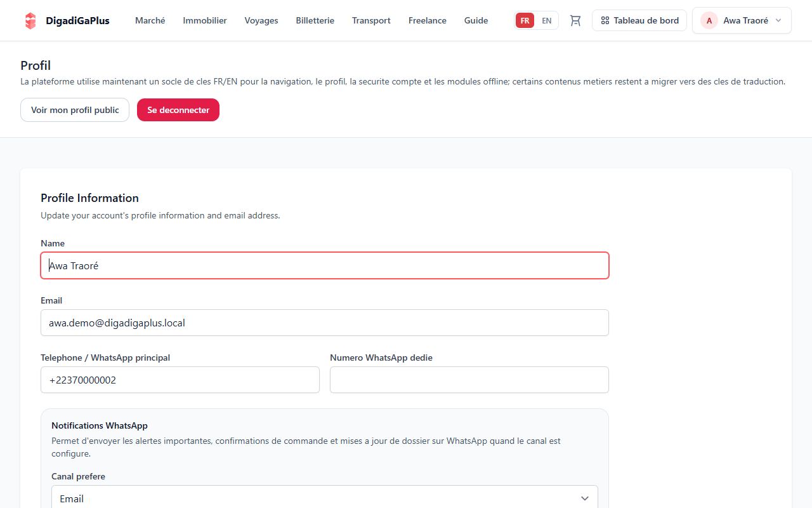Click the Profile Information heading
Screen dimensions: 812x508
tap(89, 197)
